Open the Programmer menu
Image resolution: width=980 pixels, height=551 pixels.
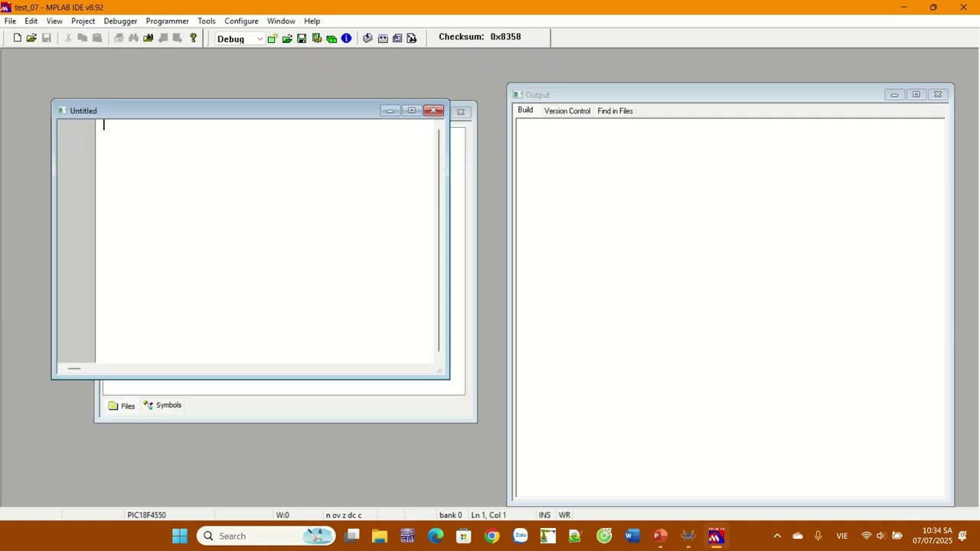167,21
